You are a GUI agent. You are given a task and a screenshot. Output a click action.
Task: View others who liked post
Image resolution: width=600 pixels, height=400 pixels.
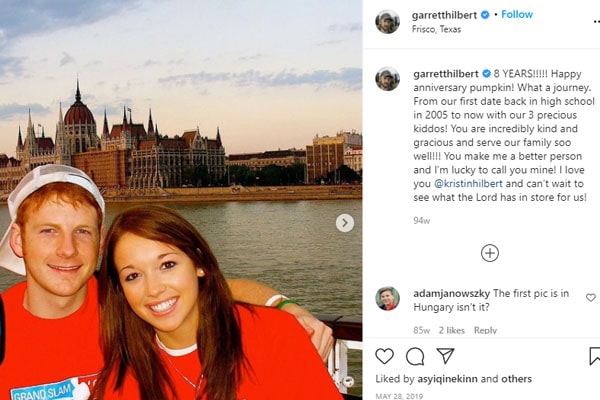[517, 379]
